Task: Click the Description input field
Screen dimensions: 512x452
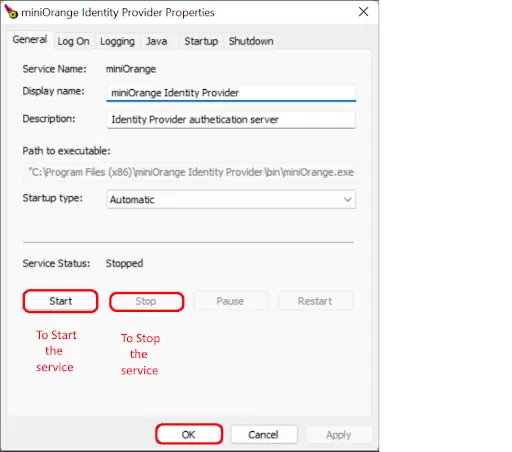Action: point(231,120)
